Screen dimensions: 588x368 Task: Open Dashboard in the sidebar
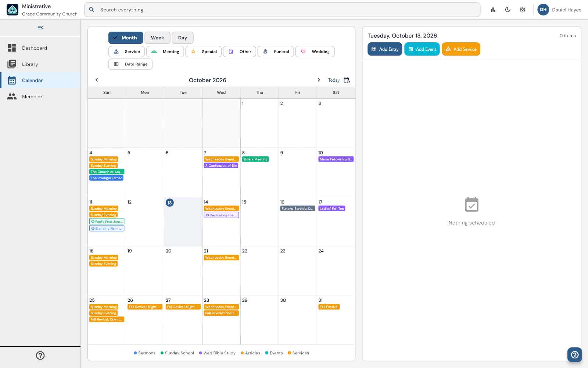(40, 48)
